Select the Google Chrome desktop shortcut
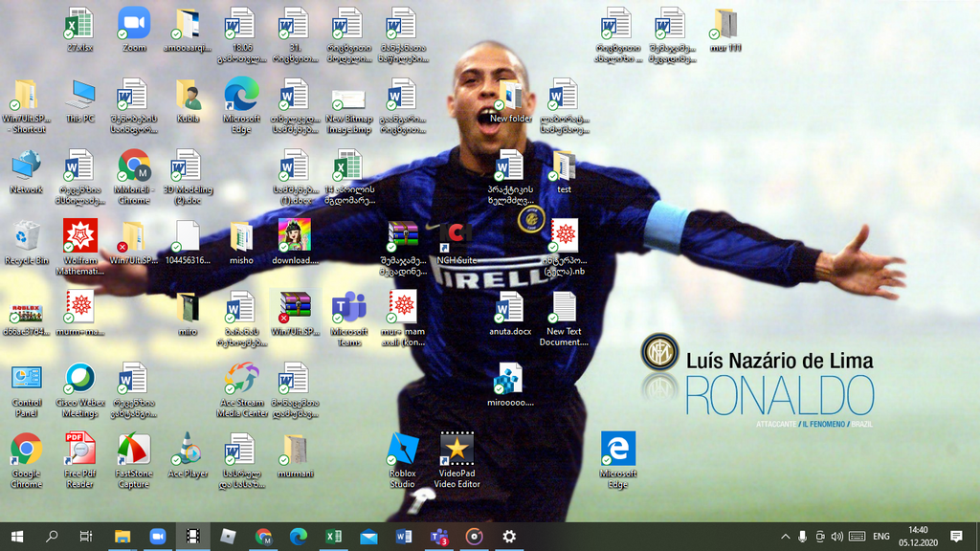Image resolution: width=980 pixels, height=551 pixels. [x=26, y=461]
